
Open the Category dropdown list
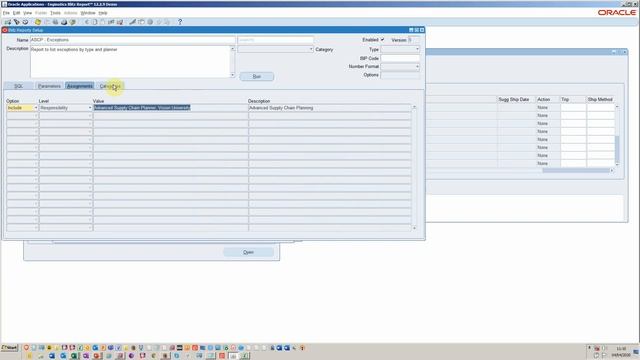click(311, 49)
